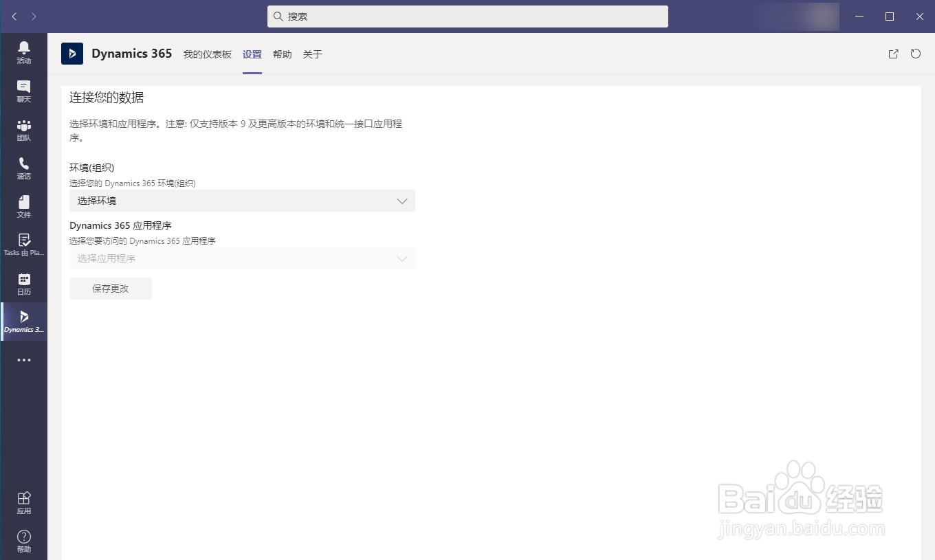Click the 连接您的数据 heading
This screenshot has width=935, height=560.
(107, 98)
